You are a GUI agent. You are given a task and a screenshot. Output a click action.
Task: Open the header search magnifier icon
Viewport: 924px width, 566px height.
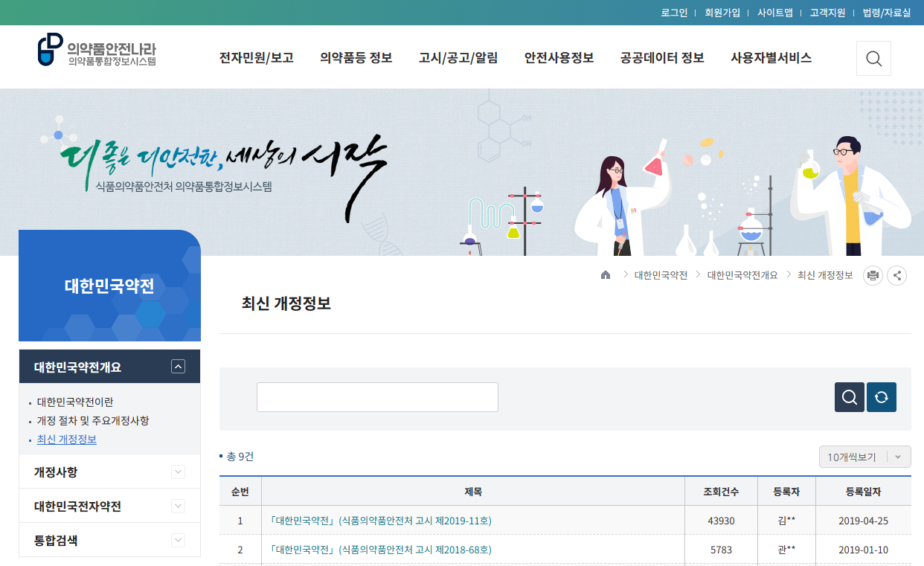pos(873,58)
